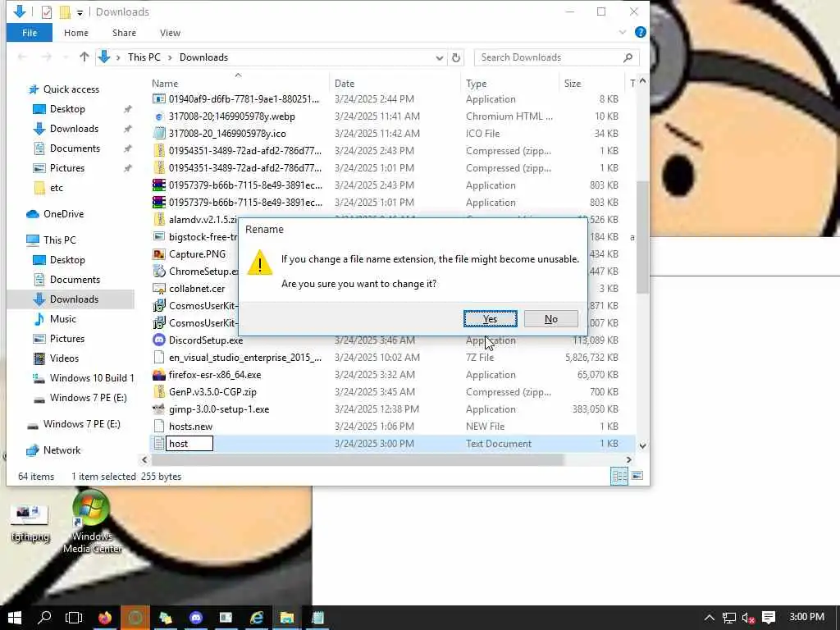Open the address bar history dropdown
Screen dimensions: 840x630
[440, 58]
